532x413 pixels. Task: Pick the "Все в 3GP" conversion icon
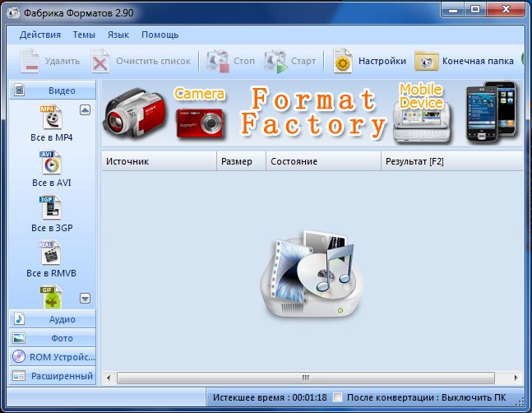[51, 207]
